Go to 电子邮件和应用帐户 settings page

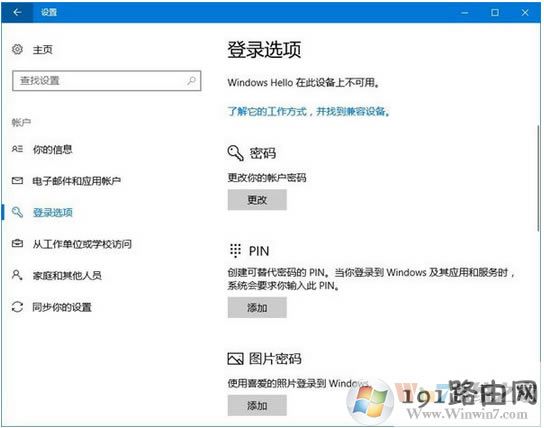[x=77, y=181]
